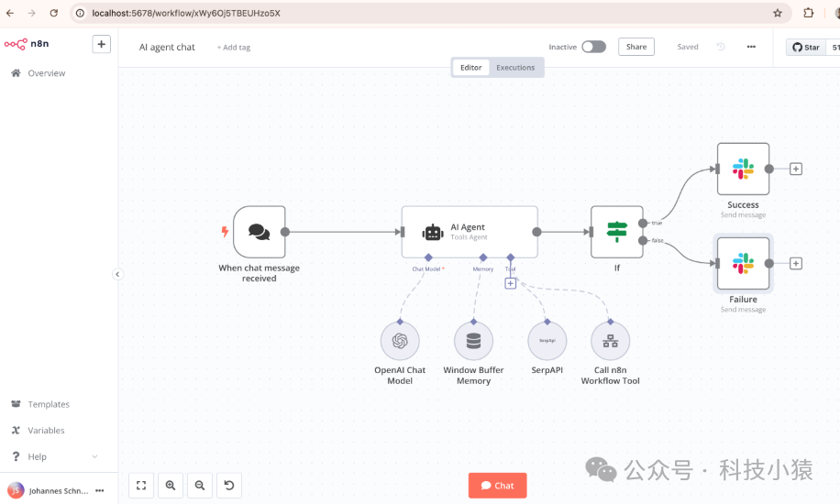The image size is (840, 504).
Task: Reload the browser page
Action: coord(53,13)
